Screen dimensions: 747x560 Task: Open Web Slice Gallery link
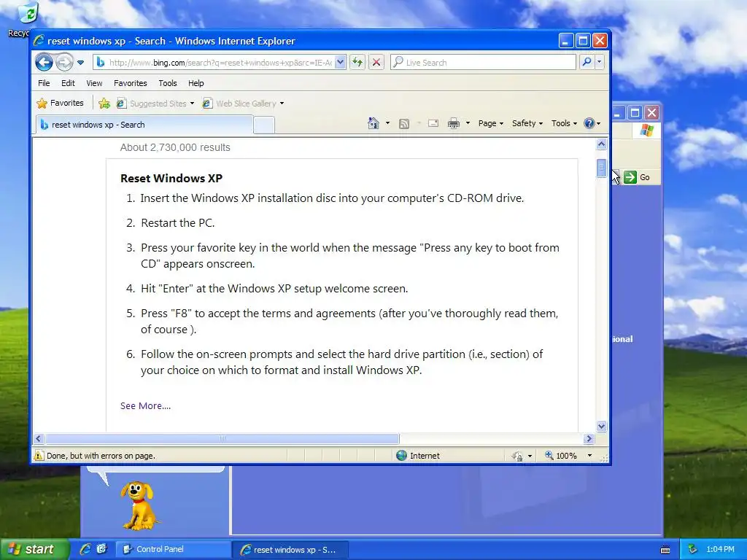coord(241,104)
